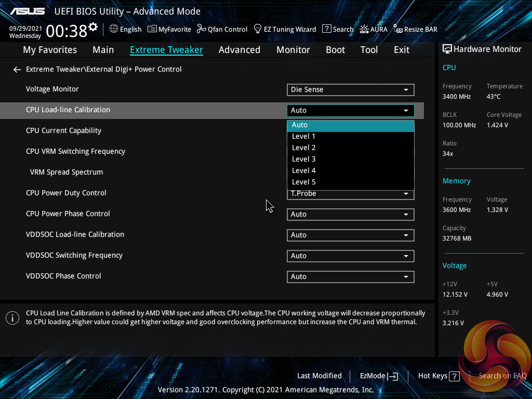The width and height of the screenshot is (532, 399).
Task: Select CPU Power Duty Control label
Action: click(66, 193)
